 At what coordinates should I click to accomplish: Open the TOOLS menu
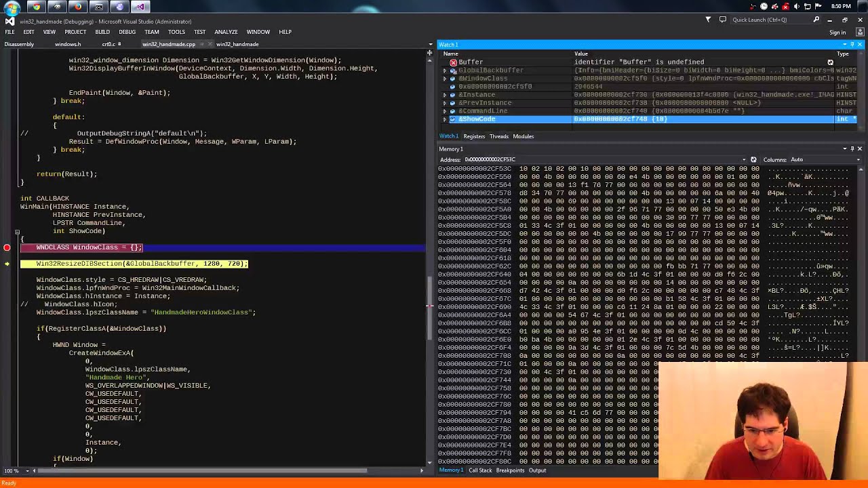click(176, 32)
